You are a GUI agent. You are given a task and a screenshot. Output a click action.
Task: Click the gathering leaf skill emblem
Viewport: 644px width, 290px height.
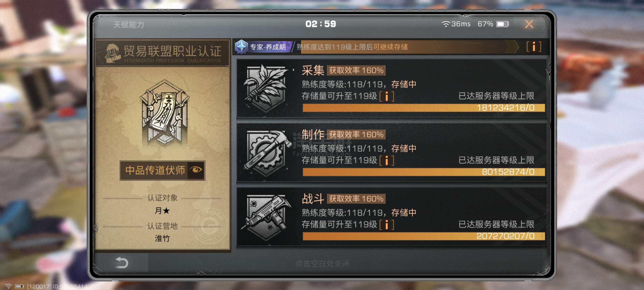[x=265, y=88]
